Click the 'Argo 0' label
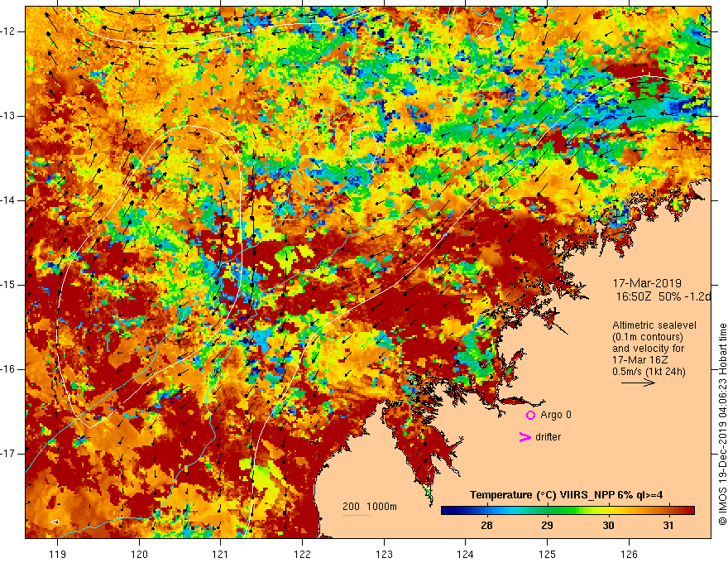Image resolution: width=728 pixels, height=563 pixels. click(556, 415)
